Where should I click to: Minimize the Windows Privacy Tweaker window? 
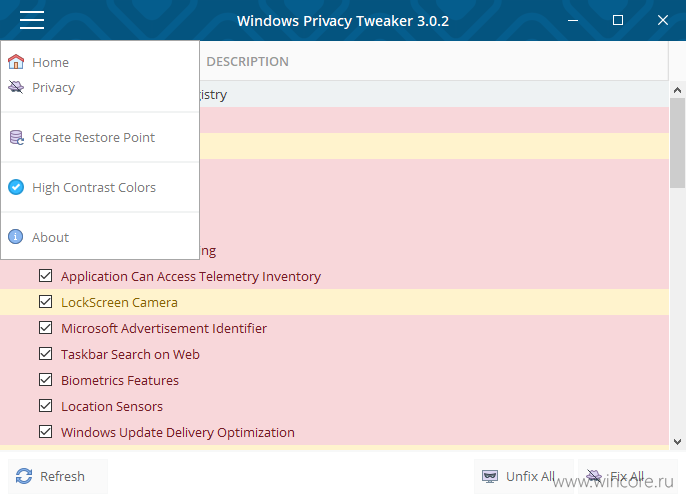573,20
